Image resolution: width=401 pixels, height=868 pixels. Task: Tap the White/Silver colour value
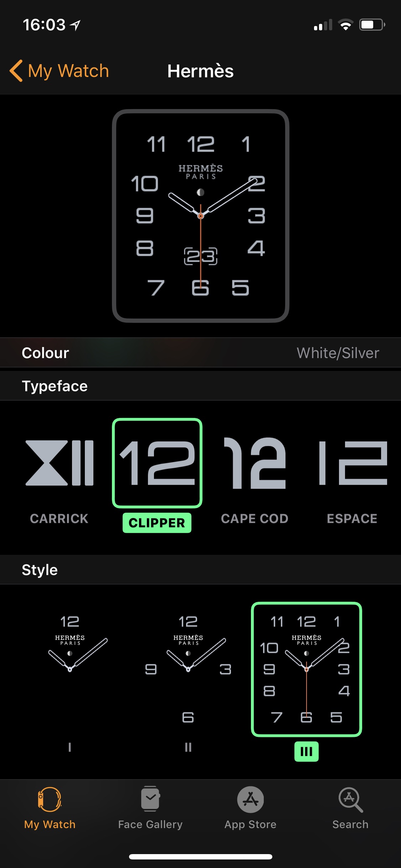[x=338, y=353]
